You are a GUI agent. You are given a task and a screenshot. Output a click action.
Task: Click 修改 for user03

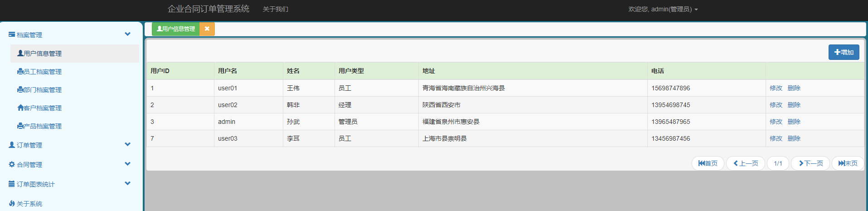[776, 138]
